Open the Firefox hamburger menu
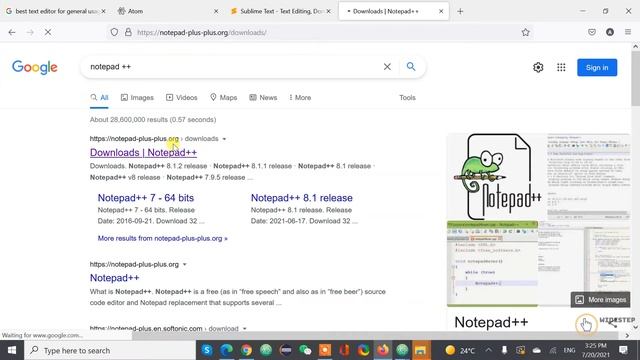Viewport: 640px width, 360px height. (x=628, y=32)
